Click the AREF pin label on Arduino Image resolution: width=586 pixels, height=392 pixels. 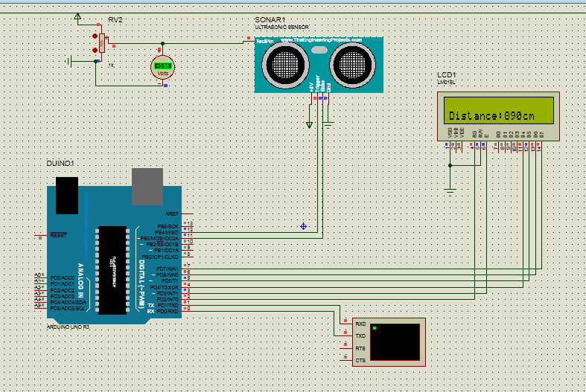171,214
